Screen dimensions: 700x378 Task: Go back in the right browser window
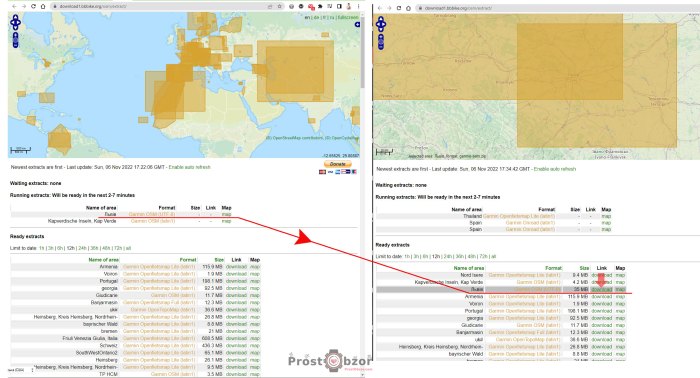tap(380, 8)
